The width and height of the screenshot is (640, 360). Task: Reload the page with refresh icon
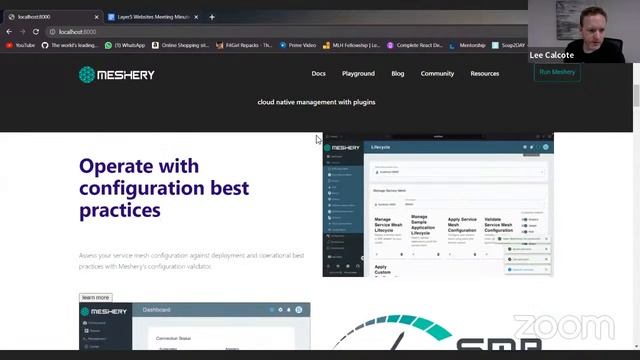[x=36, y=31]
